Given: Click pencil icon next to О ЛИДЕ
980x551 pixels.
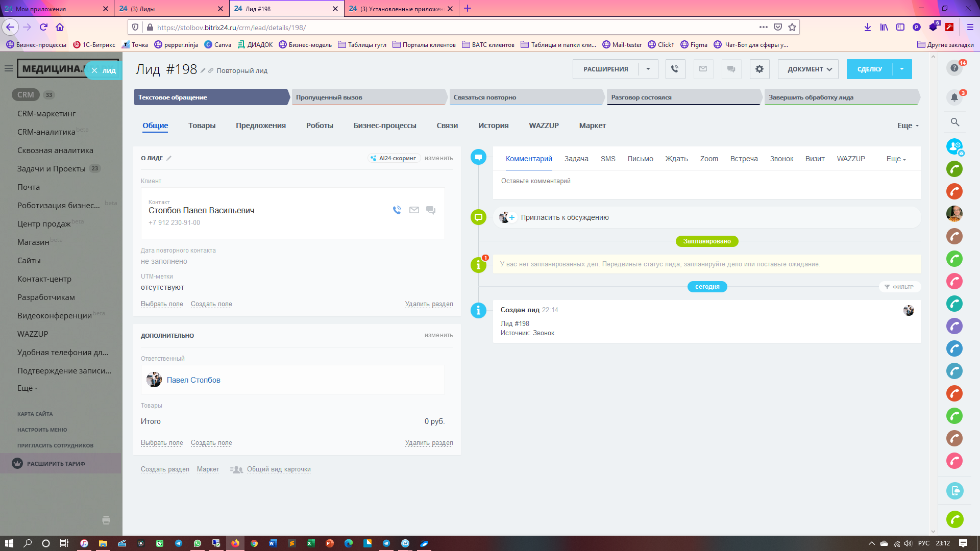Looking at the screenshot, I should pyautogui.click(x=169, y=158).
